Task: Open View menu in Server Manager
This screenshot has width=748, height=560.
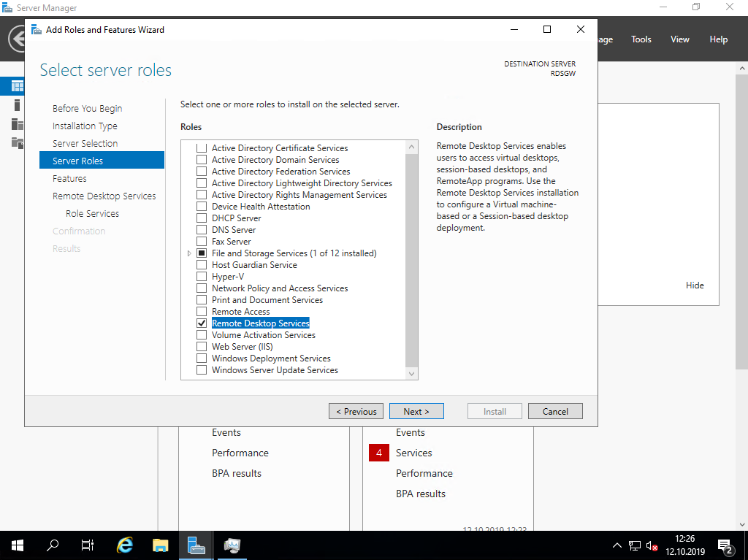Action: tap(680, 39)
